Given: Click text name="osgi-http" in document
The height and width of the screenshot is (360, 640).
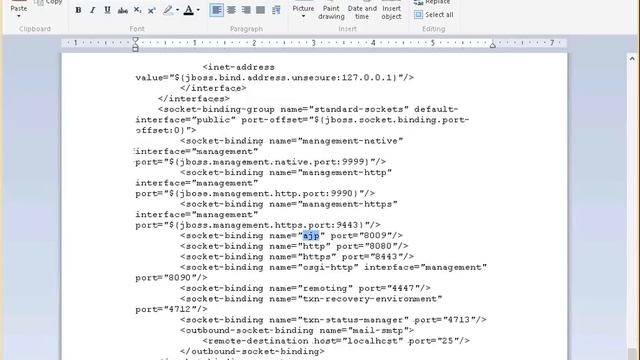Looking at the screenshot, I should click(314, 267).
